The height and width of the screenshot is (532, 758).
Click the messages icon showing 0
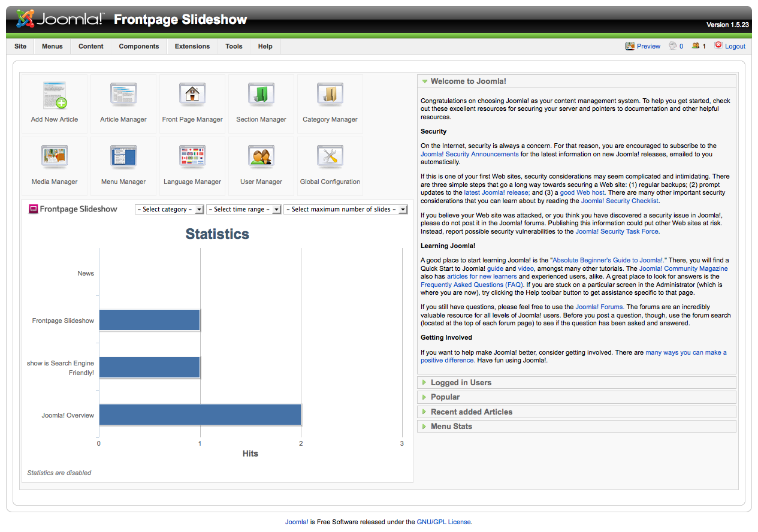[x=673, y=46]
